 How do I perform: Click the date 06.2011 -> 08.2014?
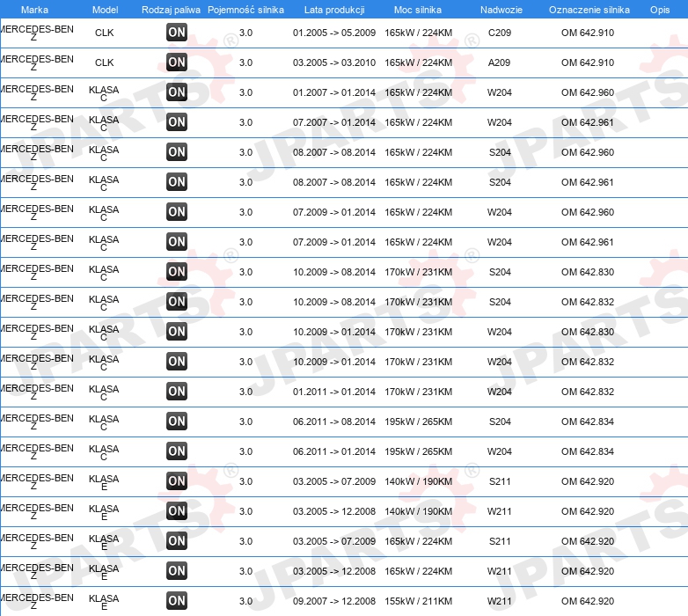click(334, 422)
